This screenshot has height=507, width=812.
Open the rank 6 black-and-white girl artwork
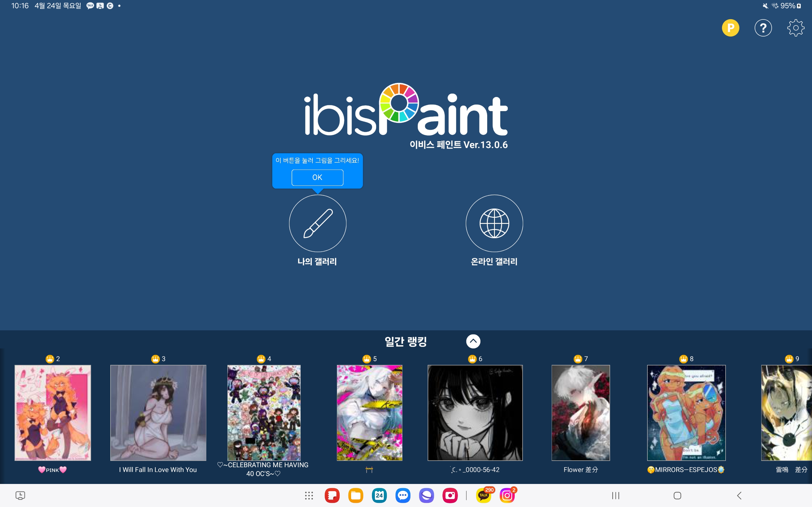[475, 412]
